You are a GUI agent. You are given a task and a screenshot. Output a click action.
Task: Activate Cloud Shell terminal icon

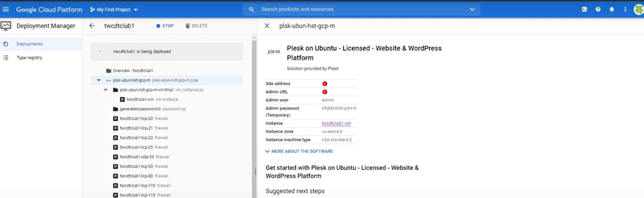coord(584,9)
